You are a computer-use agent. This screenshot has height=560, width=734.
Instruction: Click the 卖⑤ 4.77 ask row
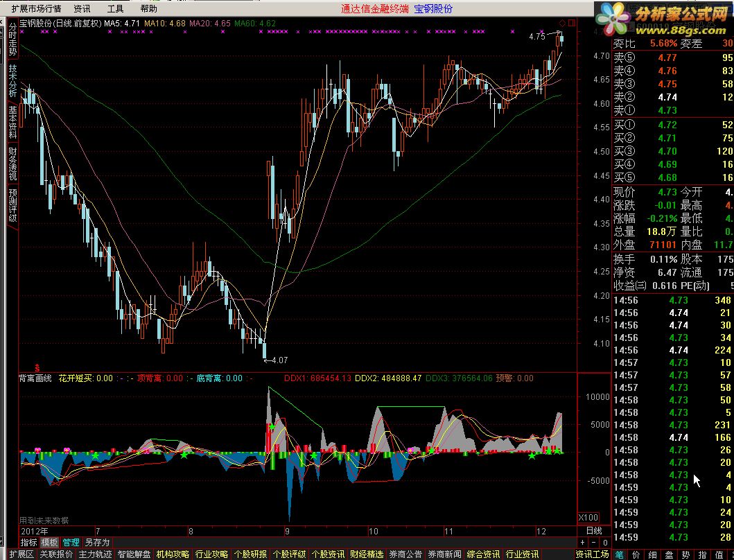tap(673, 58)
